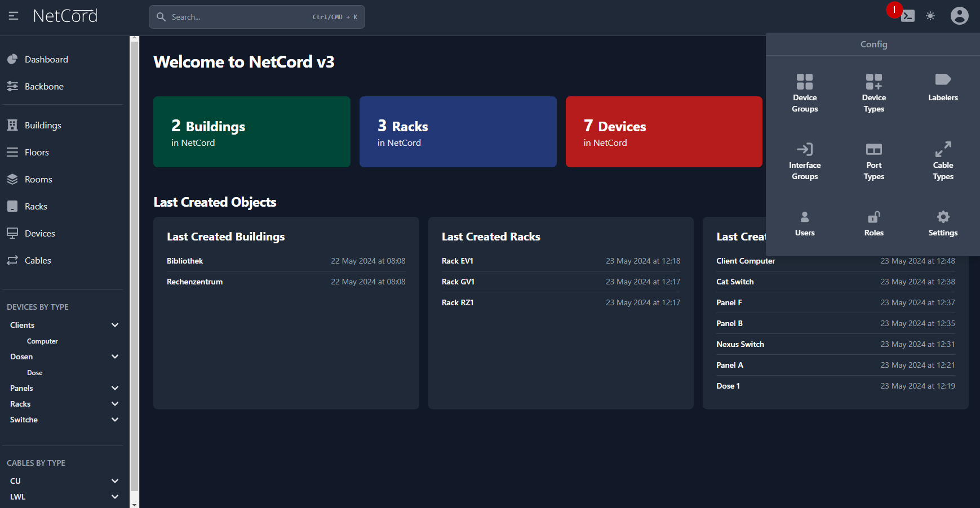Viewport: 980px width, 508px height.
Task: Toggle the sidebar hamburger menu
Action: click(14, 16)
